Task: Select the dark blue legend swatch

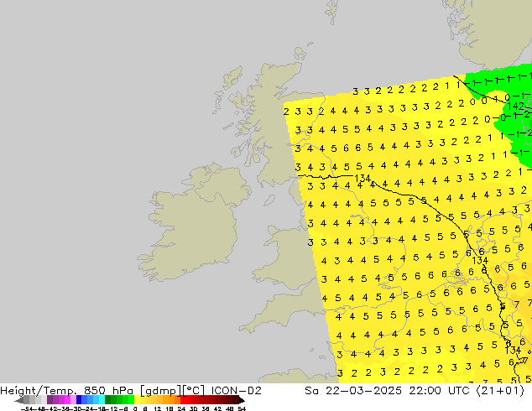Action: (x=79, y=400)
